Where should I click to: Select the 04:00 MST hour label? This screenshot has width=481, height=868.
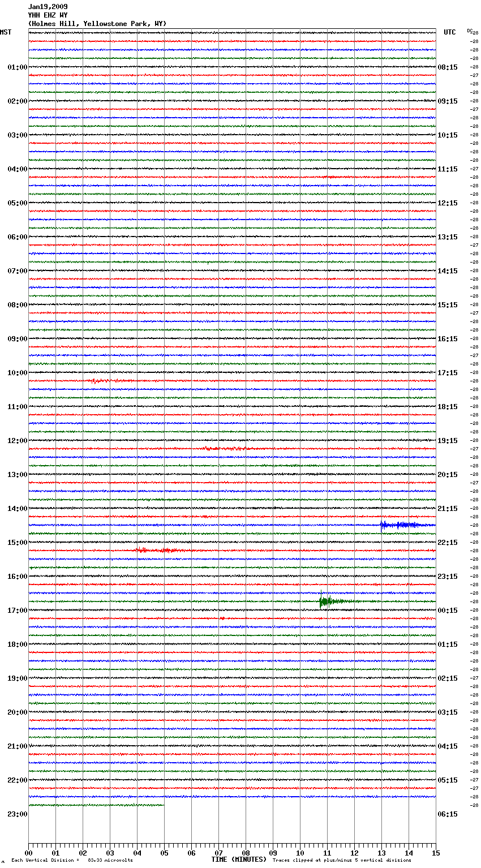point(18,169)
